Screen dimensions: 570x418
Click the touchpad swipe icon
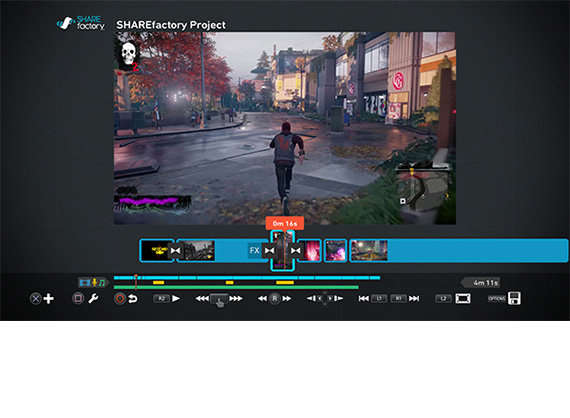[219, 300]
